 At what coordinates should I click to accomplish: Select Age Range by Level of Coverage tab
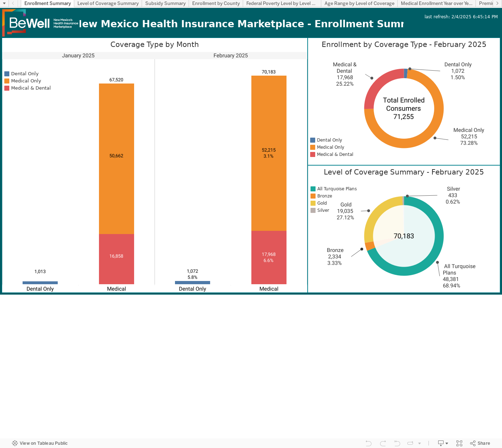tap(359, 4)
